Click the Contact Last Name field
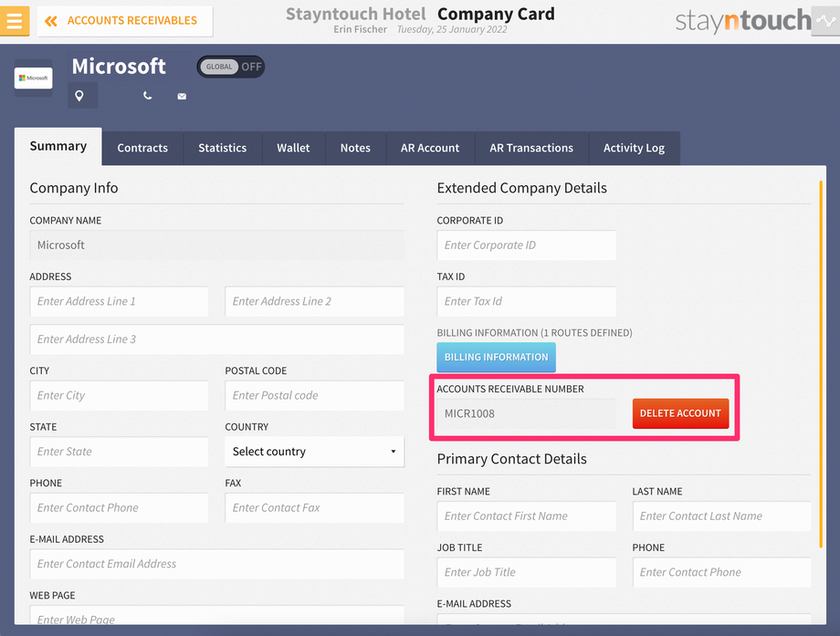Screen dimensions: 840x636 [721, 516]
